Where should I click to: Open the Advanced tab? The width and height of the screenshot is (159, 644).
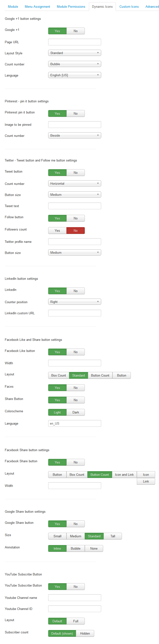point(152,7)
